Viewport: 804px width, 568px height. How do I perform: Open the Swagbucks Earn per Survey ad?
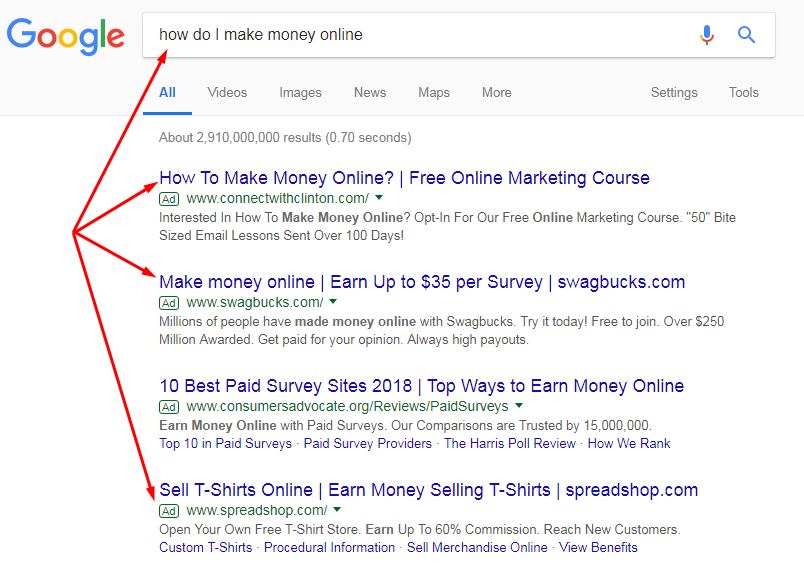[421, 282]
